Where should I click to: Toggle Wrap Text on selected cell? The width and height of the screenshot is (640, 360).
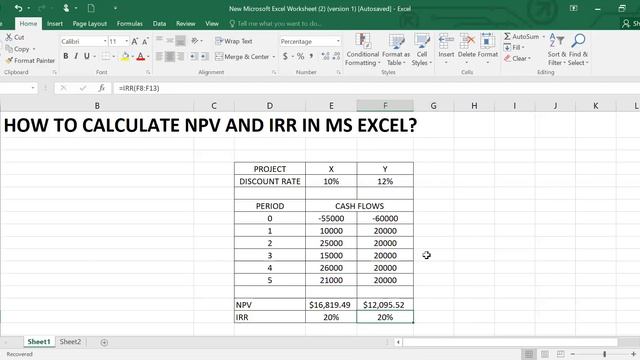coord(234,41)
